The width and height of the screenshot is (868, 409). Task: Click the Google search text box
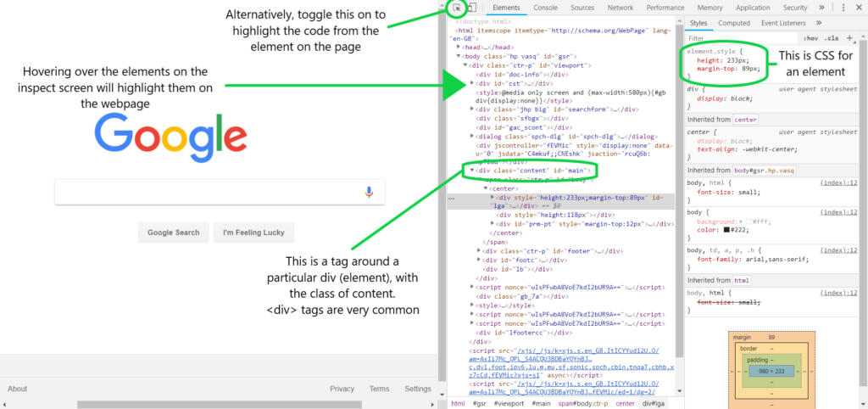coord(220,193)
